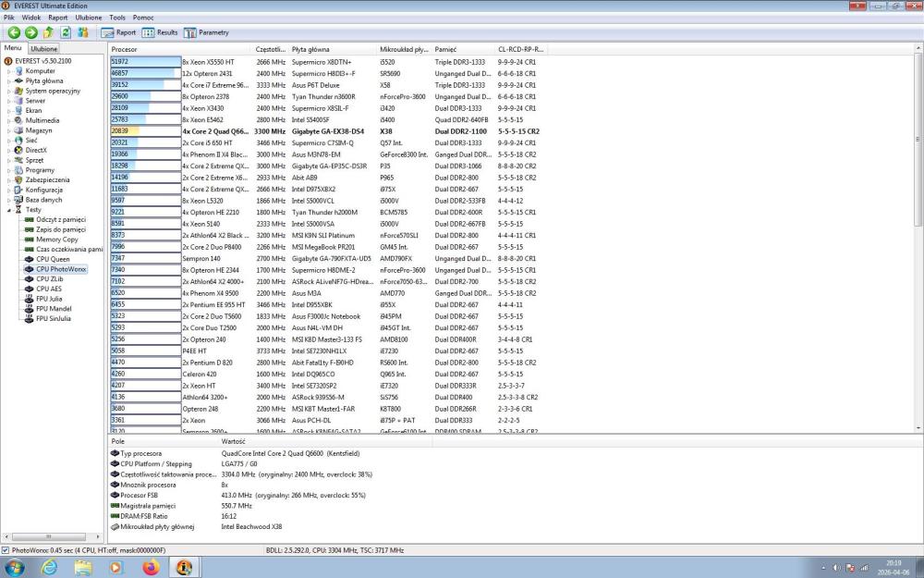This screenshot has height=578, width=924.
Task: Switch to the Ulubione sidebar tab
Action: [x=44, y=49]
